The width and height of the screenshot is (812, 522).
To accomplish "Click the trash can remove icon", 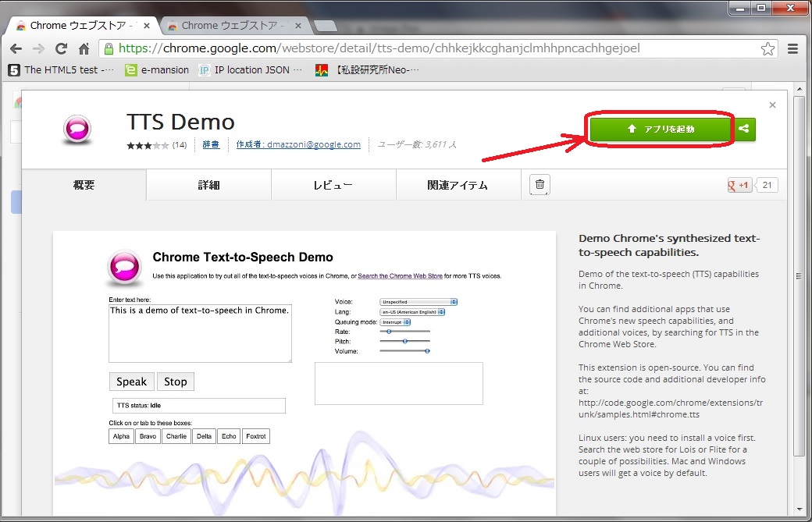I will tap(540, 185).
